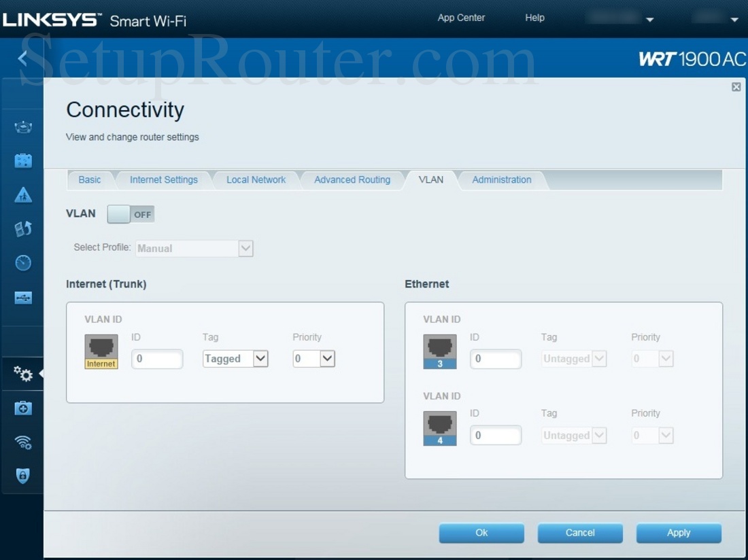Focus the port 3 VLAN ID field
Viewport: 748px width, 560px height.
pyautogui.click(x=496, y=359)
